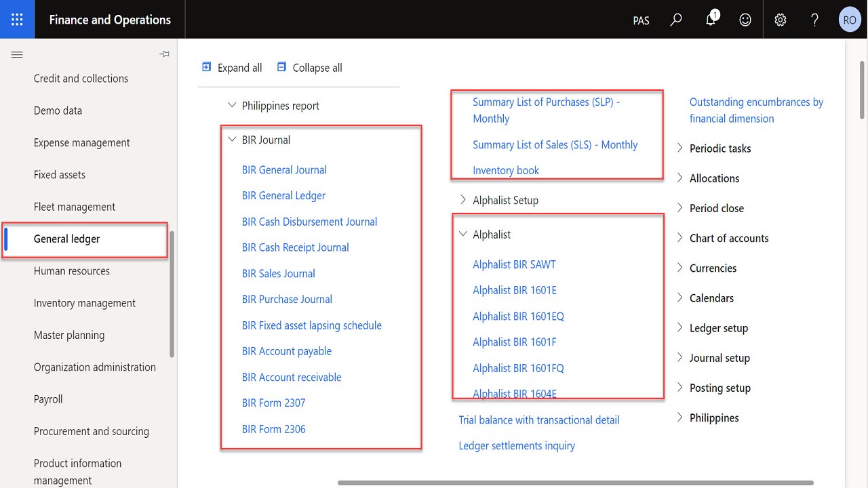Expand Chart of accounts section
This screenshot has width=868, height=488.
point(680,237)
